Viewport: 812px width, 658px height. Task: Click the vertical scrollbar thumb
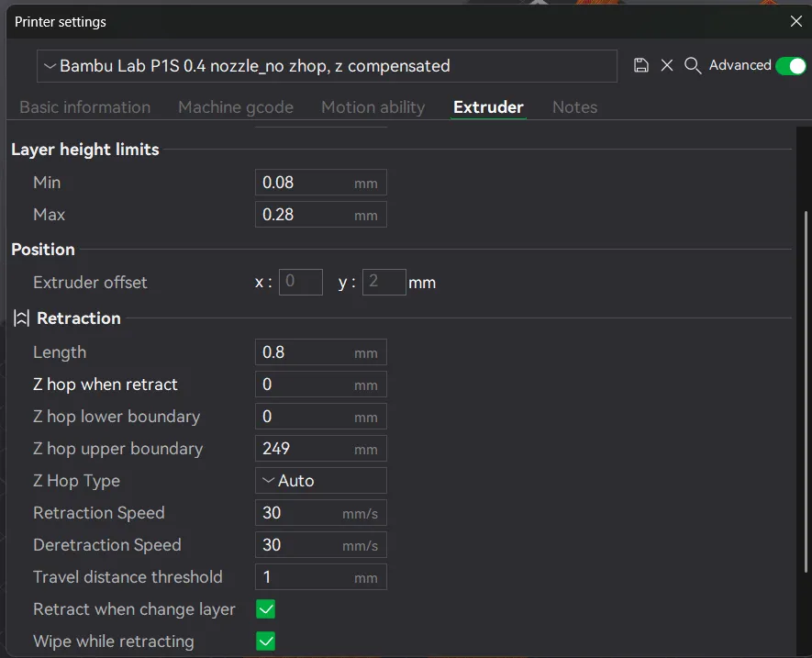pyautogui.click(x=806, y=391)
